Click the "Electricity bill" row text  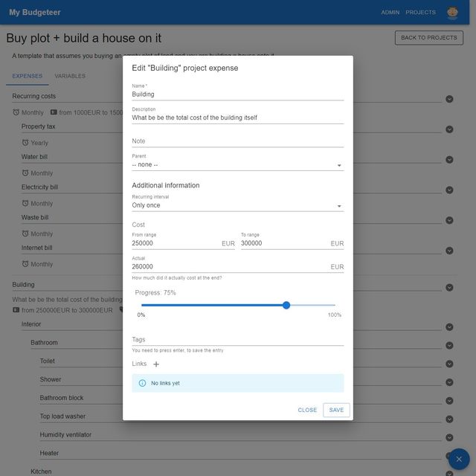click(x=39, y=187)
